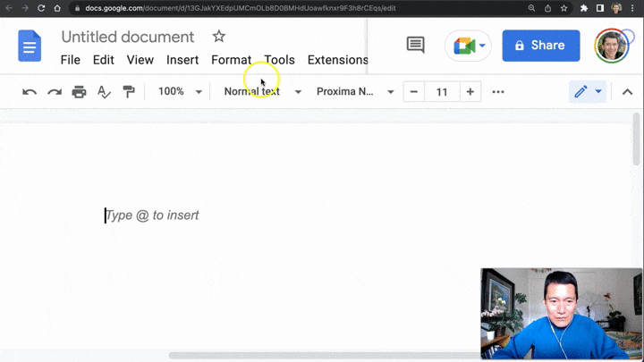644x362 pixels.
Task: Open the Normal text styles dropdown
Action: pyautogui.click(x=262, y=91)
